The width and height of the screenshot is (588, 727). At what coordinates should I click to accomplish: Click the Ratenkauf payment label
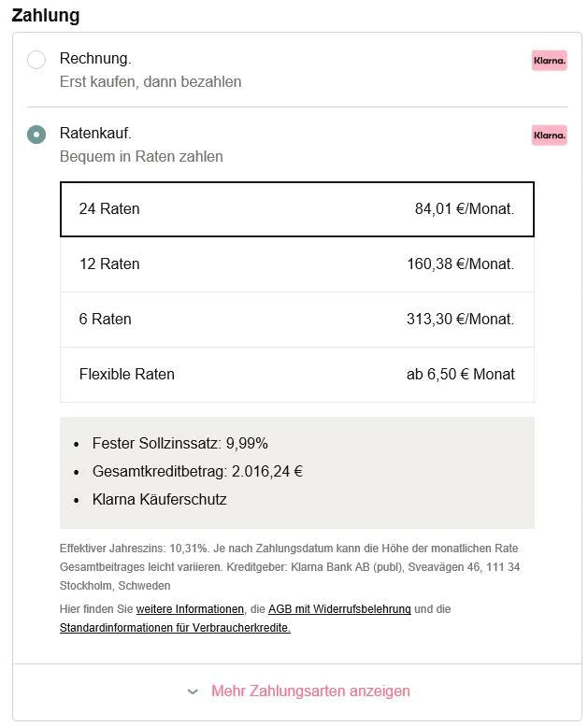click(95, 134)
